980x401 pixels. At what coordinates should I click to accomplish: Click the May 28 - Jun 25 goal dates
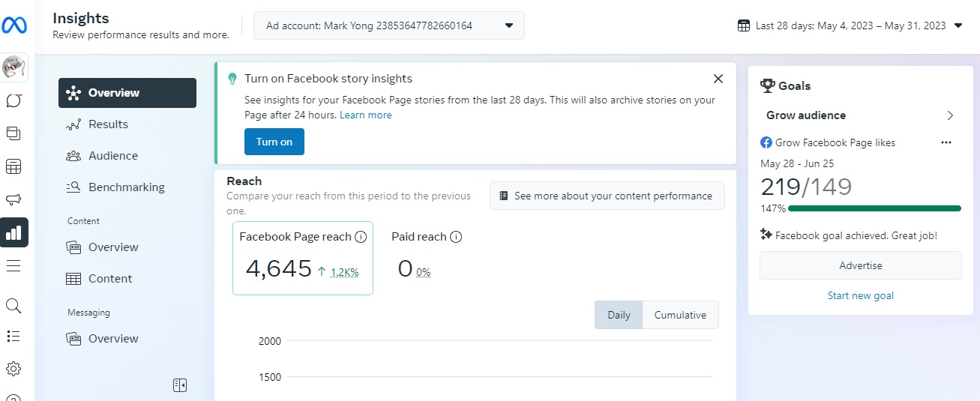tap(797, 163)
